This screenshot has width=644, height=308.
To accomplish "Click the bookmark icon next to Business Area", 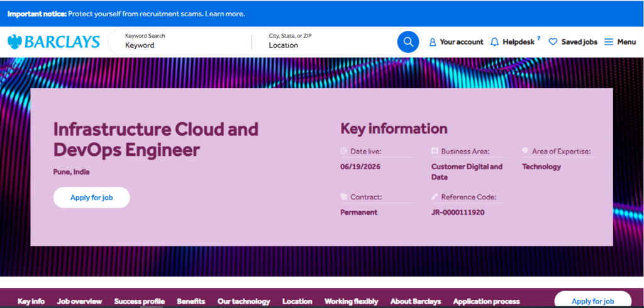I will (435, 151).
